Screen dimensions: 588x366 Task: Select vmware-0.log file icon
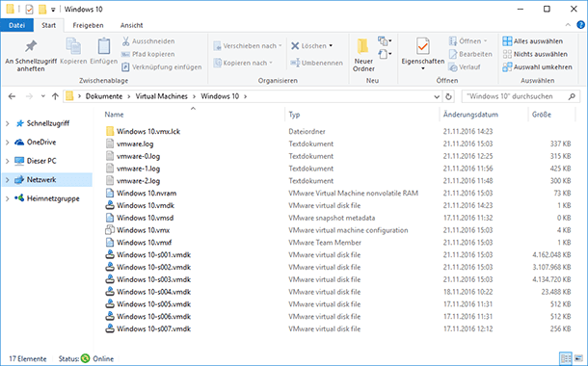pos(110,156)
